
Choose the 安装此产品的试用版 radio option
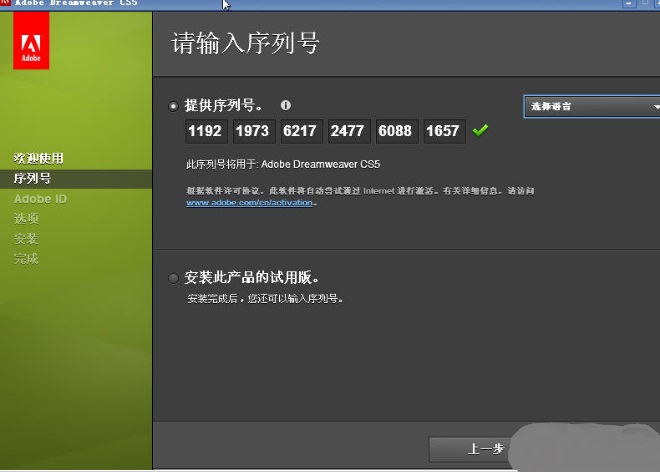coord(174,278)
